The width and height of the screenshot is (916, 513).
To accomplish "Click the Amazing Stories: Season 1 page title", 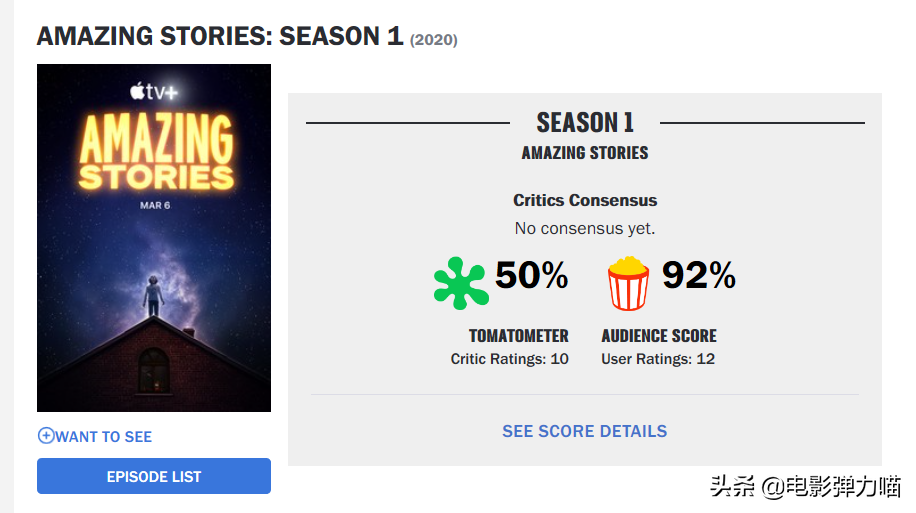I will point(220,37).
